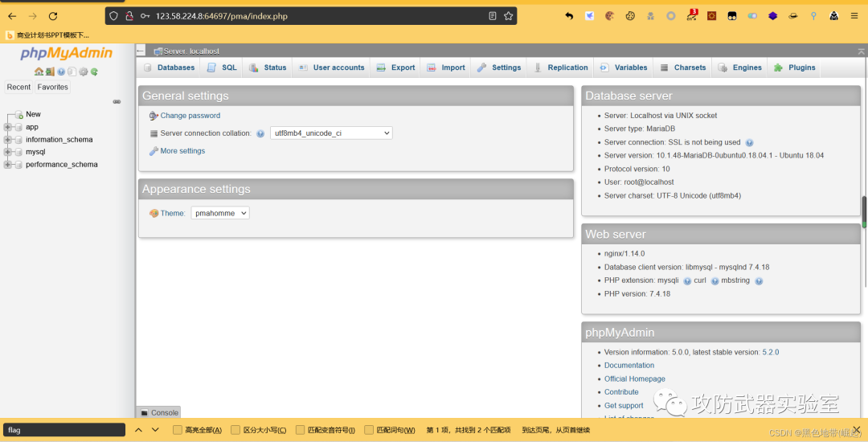Enable highlight all checkbox (高亮全部)

click(177, 430)
